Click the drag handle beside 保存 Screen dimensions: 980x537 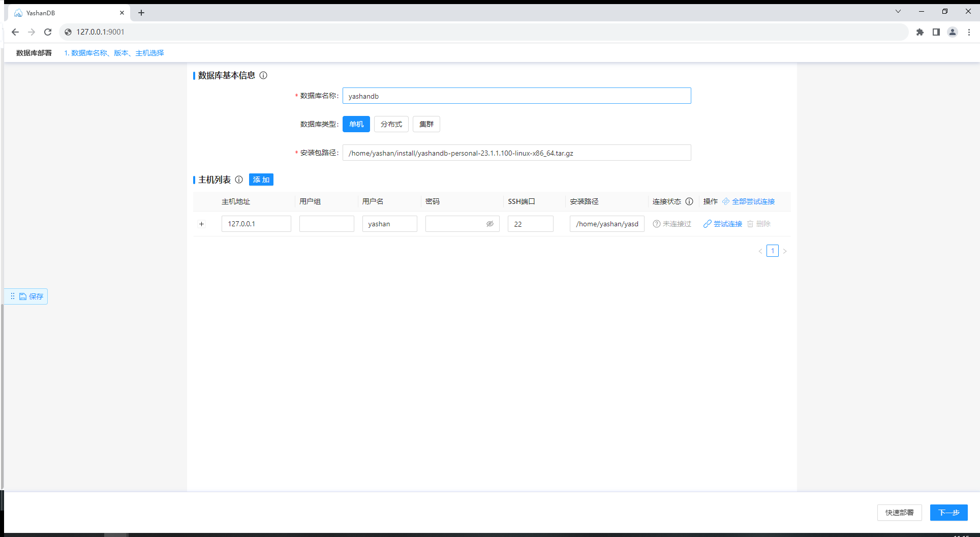[x=13, y=296]
